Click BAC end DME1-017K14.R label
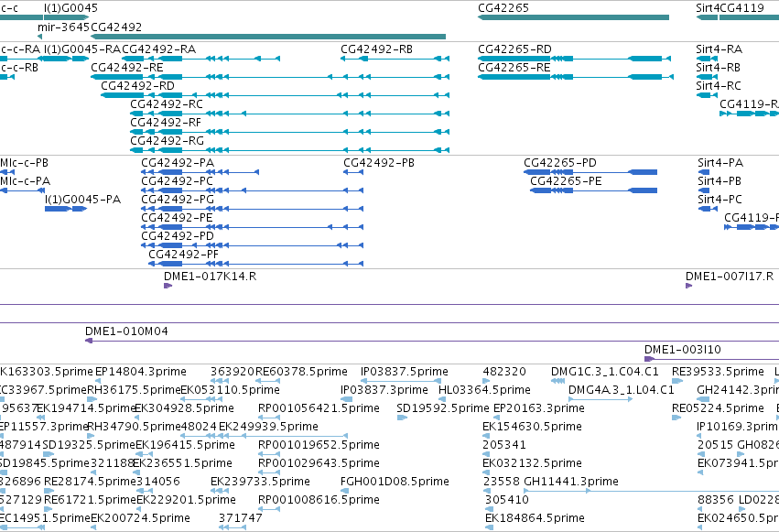Image resolution: width=779 pixels, height=532 pixels. click(x=211, y=277)
